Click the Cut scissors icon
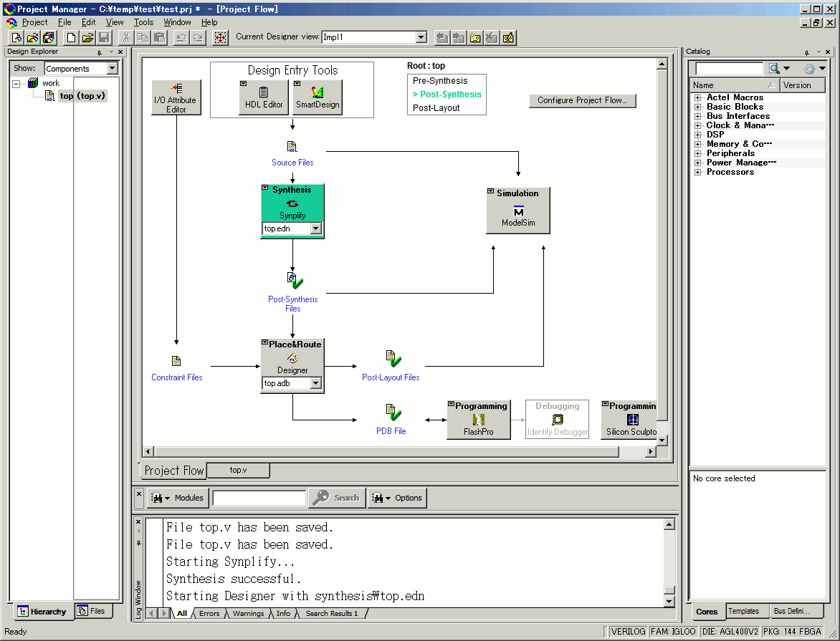Viewport: 840px width, 641px height. [126, 37]
